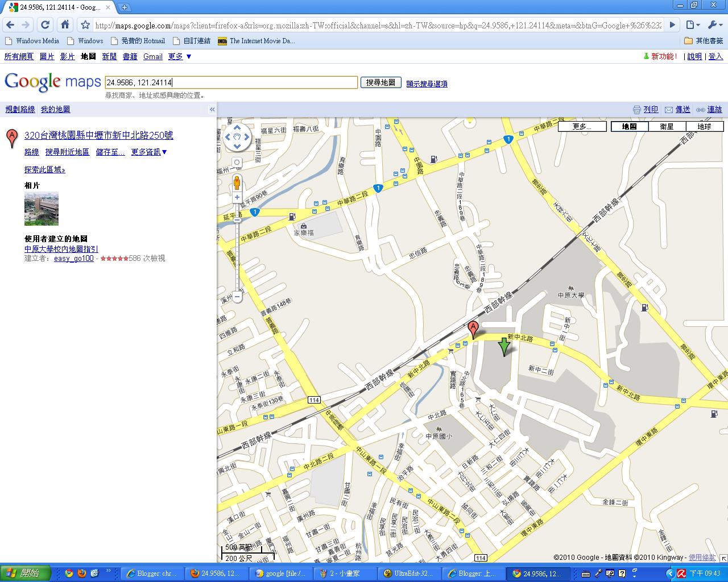Click the 登入 sign-in link
Image resolution: width=728 pixels, height=582 pixels.
click(x=715, y=56)
